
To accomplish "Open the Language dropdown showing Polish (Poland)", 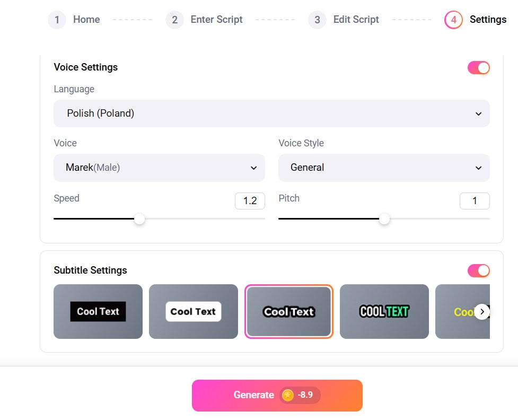I will 271,113.
